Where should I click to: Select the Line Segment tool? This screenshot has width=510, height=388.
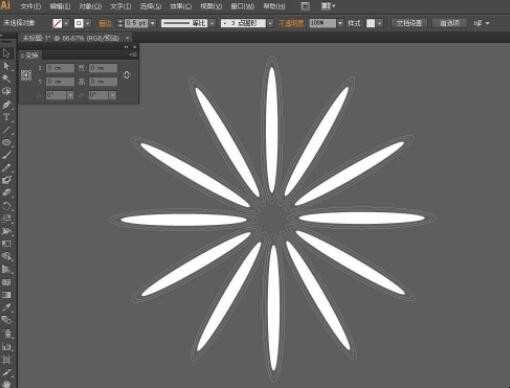pos(6,130)
